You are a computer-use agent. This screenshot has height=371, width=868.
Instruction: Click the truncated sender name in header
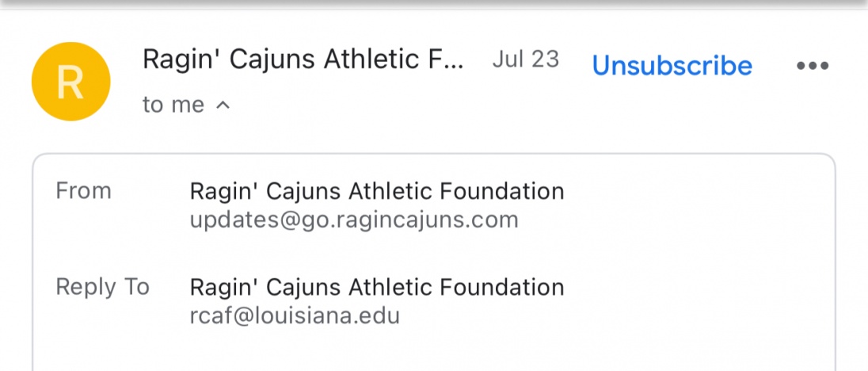303,59
